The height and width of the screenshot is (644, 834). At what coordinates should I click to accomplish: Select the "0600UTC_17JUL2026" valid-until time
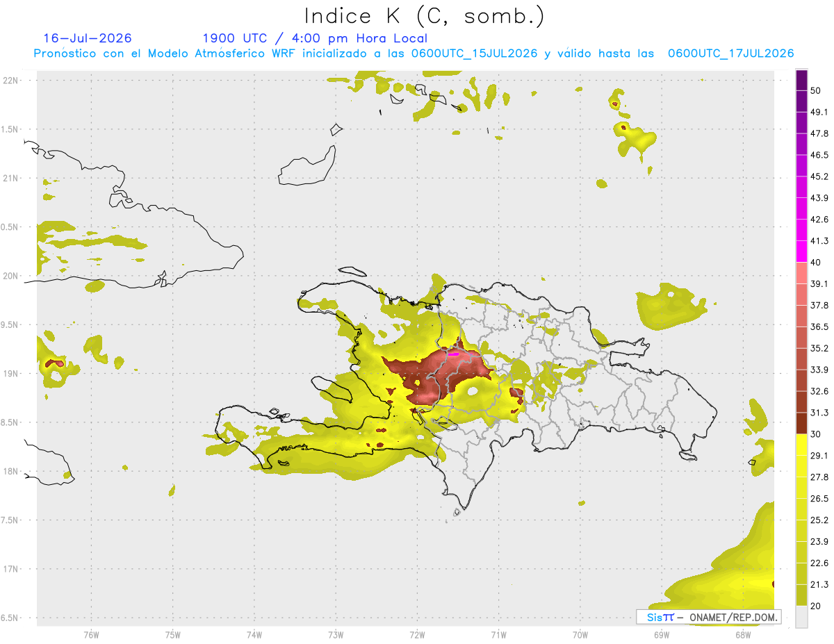(730, 53)
